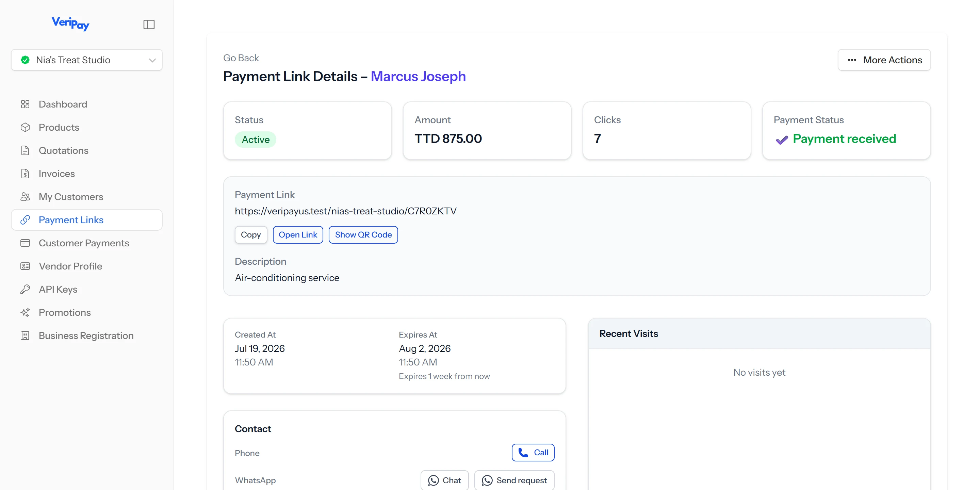Click the WhatsApp icon in Send request
The height and width of the screenshot is (490, 980).
point(487,480)
